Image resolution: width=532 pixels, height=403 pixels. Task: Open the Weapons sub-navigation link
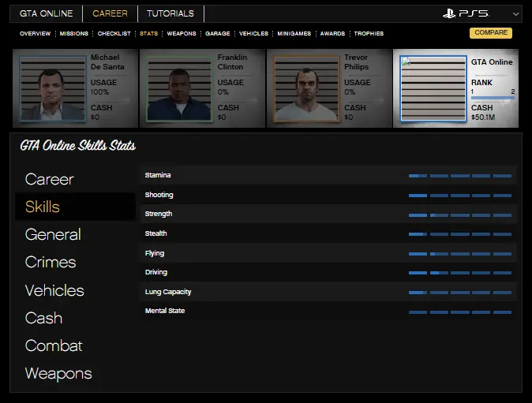182,34
